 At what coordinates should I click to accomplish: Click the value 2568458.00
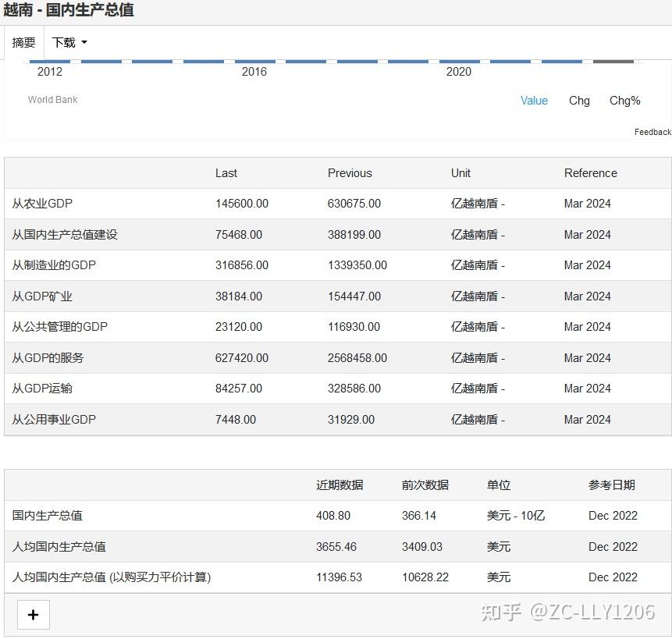357,357
